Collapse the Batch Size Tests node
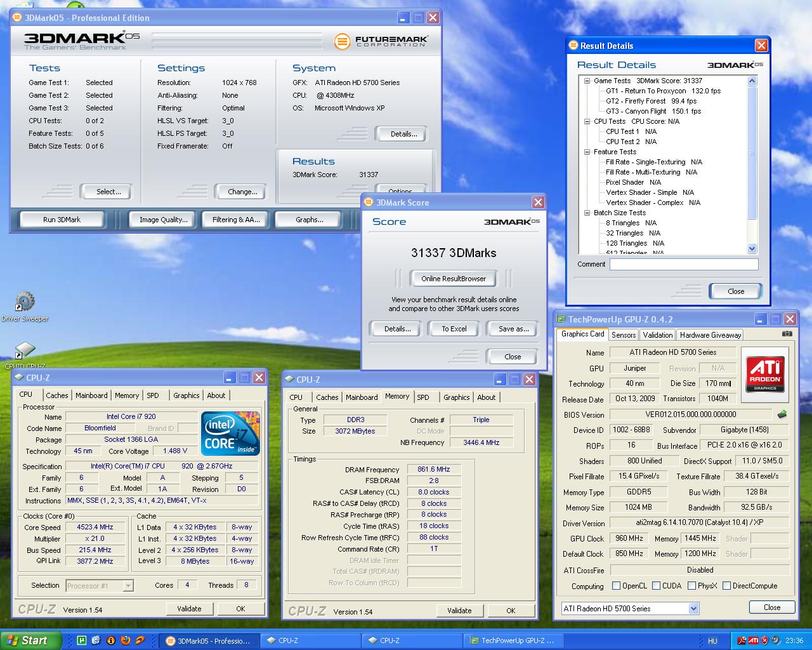The height and width of the screenshot is (650, 812). coord(587,213)
